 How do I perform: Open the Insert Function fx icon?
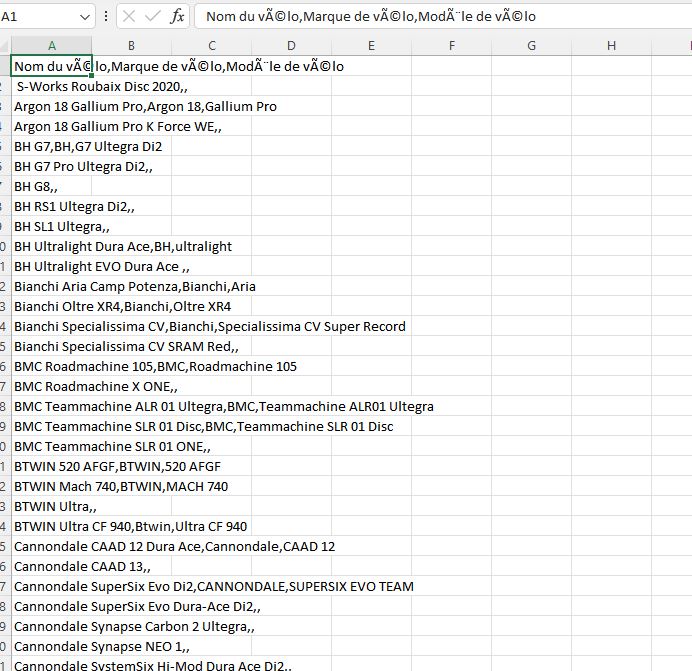(x=177, y=17)
